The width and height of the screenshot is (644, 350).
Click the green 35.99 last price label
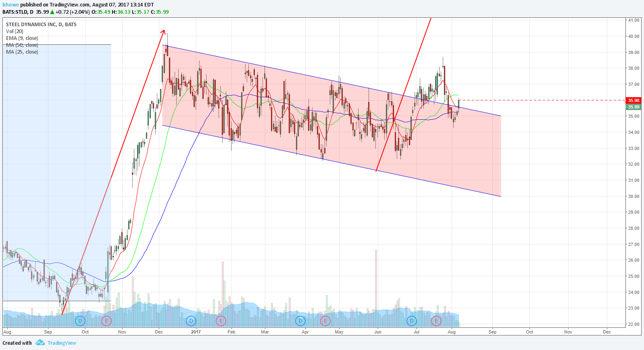coord(634,107)
